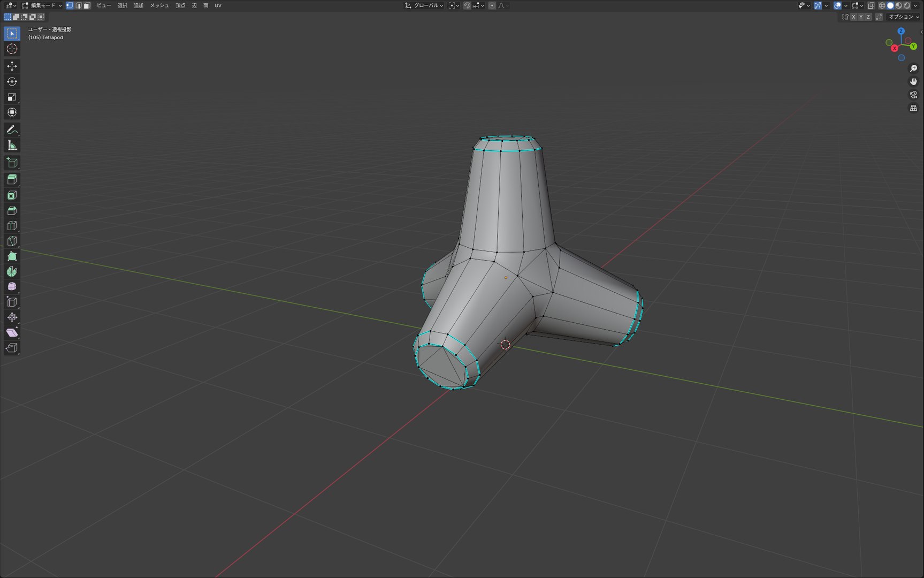Screen dimensions: 924x578
Task: Select the Edge Slide tool
Action: click(12, 302)
